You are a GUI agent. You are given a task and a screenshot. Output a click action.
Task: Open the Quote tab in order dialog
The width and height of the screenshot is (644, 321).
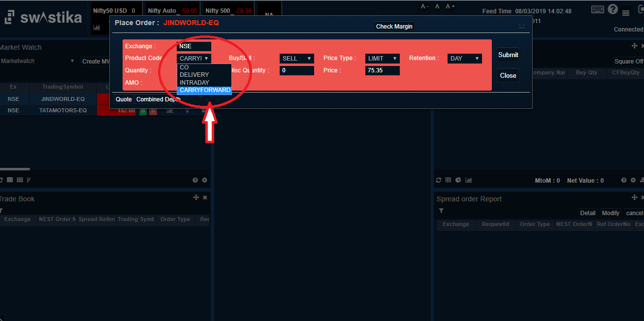[124, 99]
